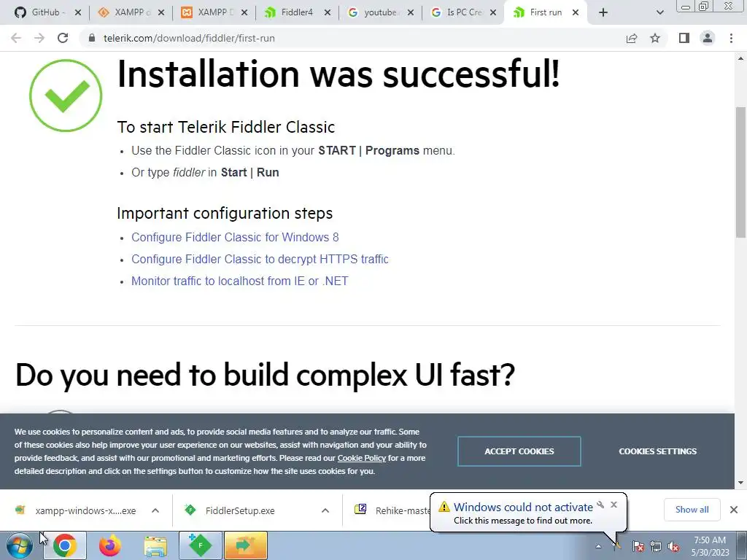Open the Cookie Policy link
This screenshot has width=747, height=560.
click(x=362, y=458)
